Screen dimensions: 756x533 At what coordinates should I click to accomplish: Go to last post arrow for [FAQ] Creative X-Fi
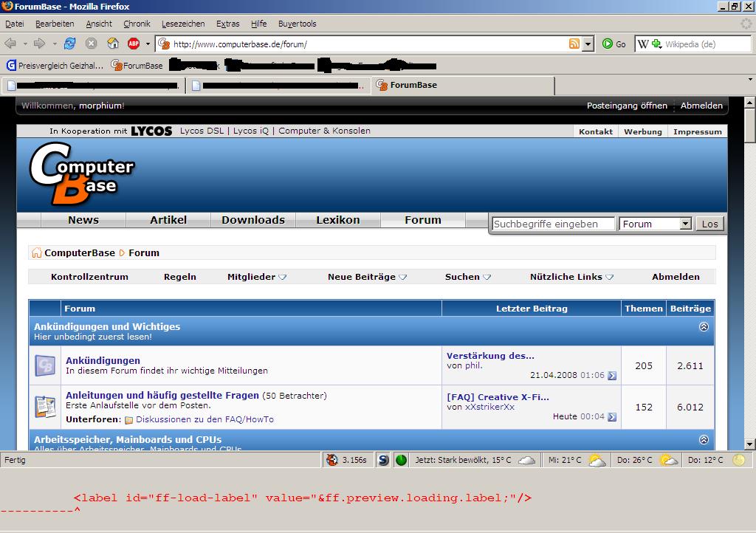(x=612, y=417)
